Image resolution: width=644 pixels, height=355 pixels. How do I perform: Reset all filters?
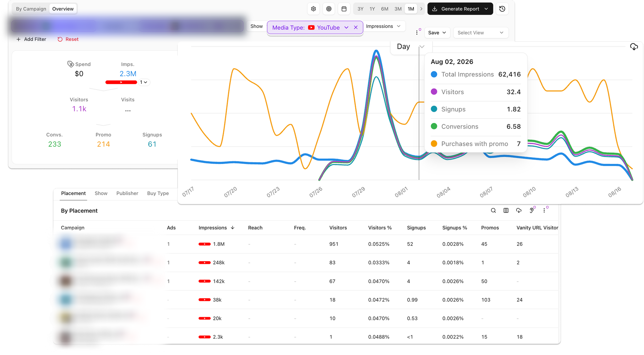pyautogui.click(x=68, y=39)
